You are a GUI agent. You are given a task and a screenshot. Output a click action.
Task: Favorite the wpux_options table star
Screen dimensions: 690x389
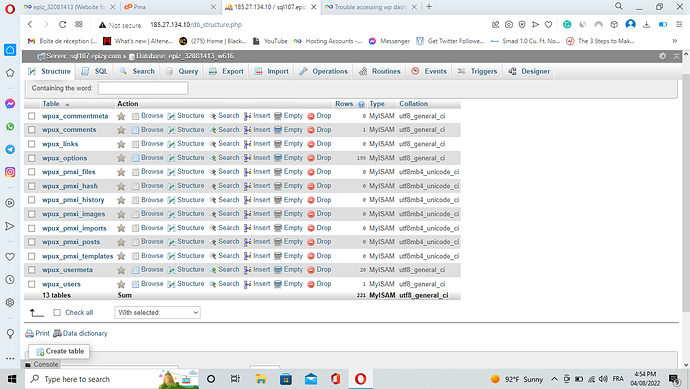121,158
